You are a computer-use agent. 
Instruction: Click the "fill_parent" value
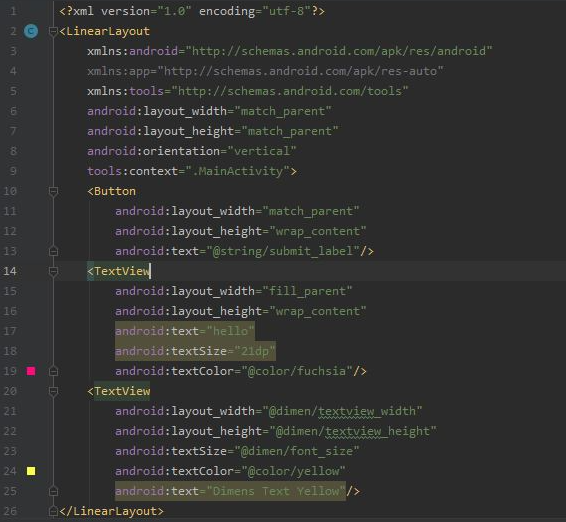point(307,291)
